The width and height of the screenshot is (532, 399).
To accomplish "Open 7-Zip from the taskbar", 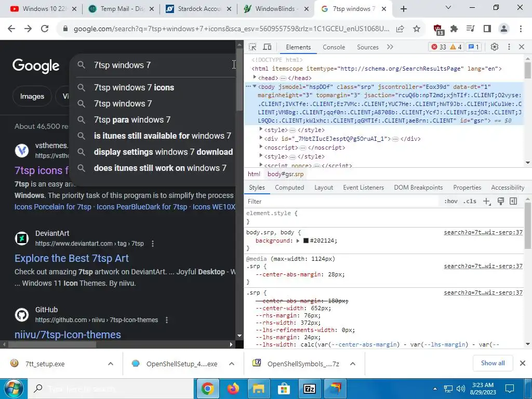I will coord(310,389).
